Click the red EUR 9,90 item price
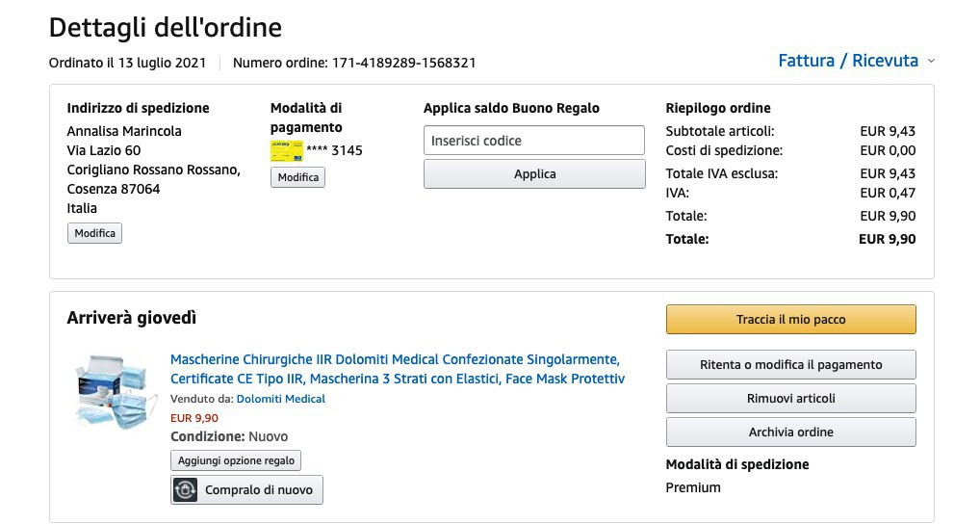Image resolution: width=980 pixels, height=524 pixels. coord(194,418)
